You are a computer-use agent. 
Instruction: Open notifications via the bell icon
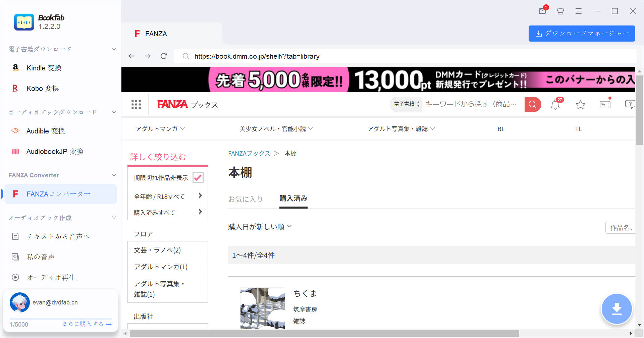(x=555, y=104)
